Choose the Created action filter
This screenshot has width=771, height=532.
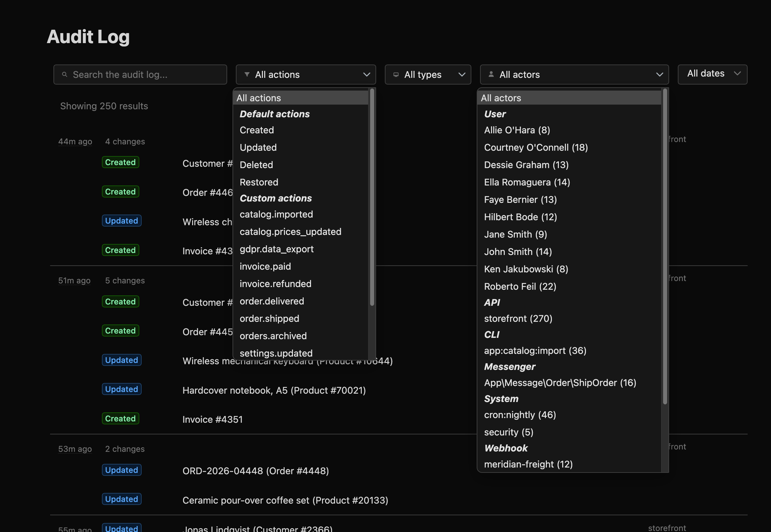tap(301, 130)
